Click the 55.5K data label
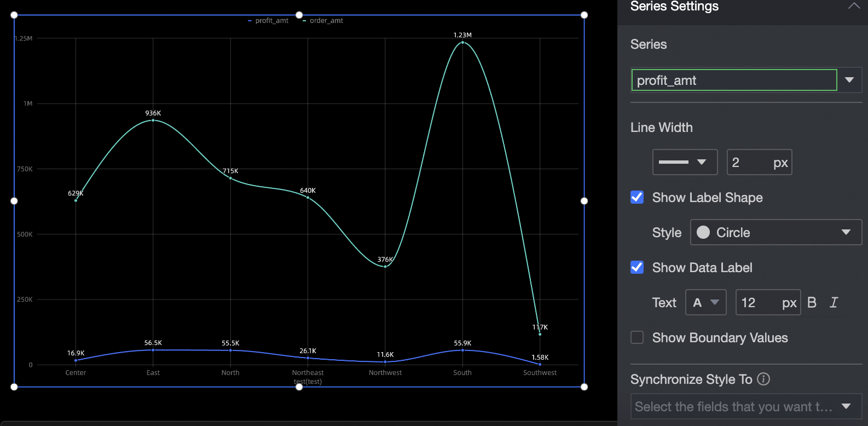 [230, 343]
